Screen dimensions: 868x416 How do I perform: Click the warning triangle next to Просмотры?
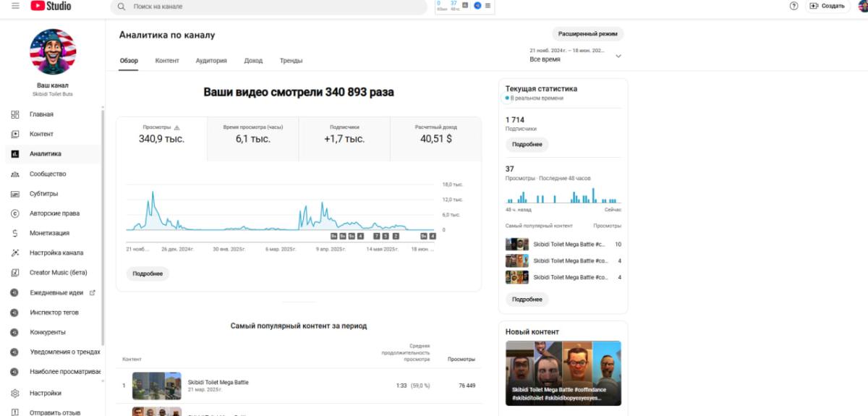click(177, 127)
